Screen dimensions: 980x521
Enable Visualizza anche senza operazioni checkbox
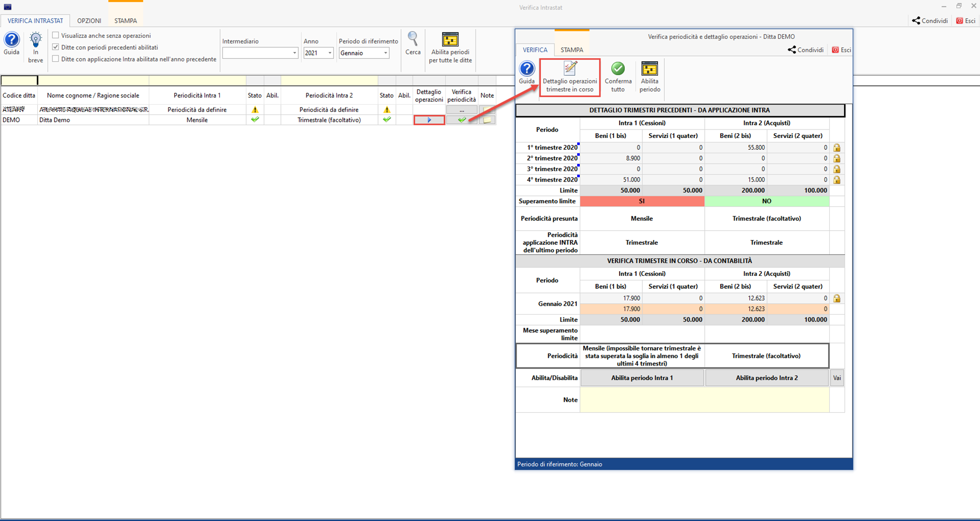tap(55, 35)
